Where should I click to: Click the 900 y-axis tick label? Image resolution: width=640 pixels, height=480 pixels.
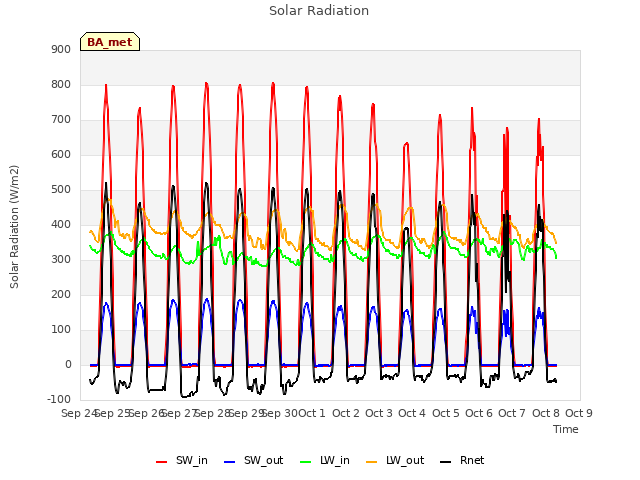pos(61,49)
